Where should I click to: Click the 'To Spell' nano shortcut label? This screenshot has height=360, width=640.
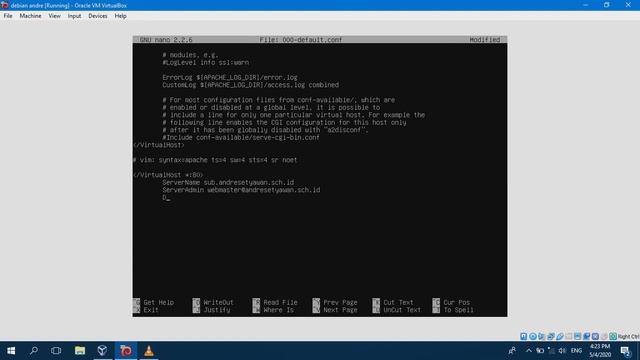(458, 310)
